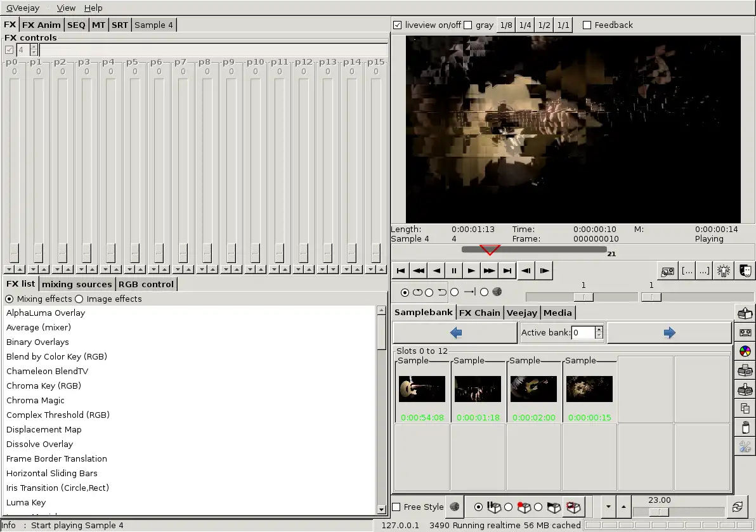Click the wrench and screwdriver icon
The width and height of the screenshot is (756, 532).
click(745, 446)
